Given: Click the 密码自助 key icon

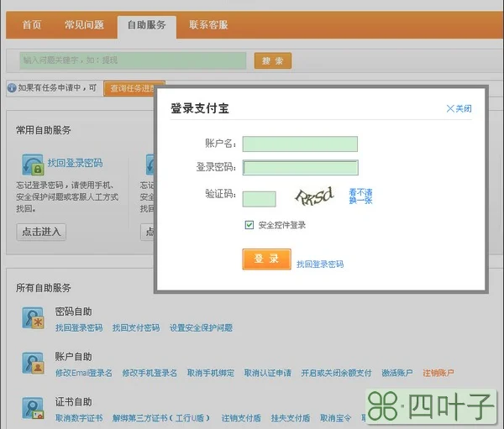Looking at the screenshot, I should pos(33,318).
